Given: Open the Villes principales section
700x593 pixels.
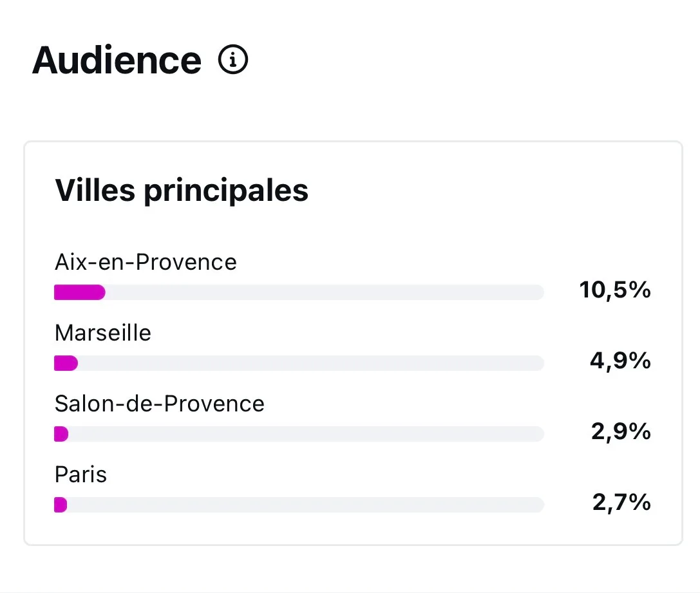Looking at the screenshot, I should [x=181, y=190].
